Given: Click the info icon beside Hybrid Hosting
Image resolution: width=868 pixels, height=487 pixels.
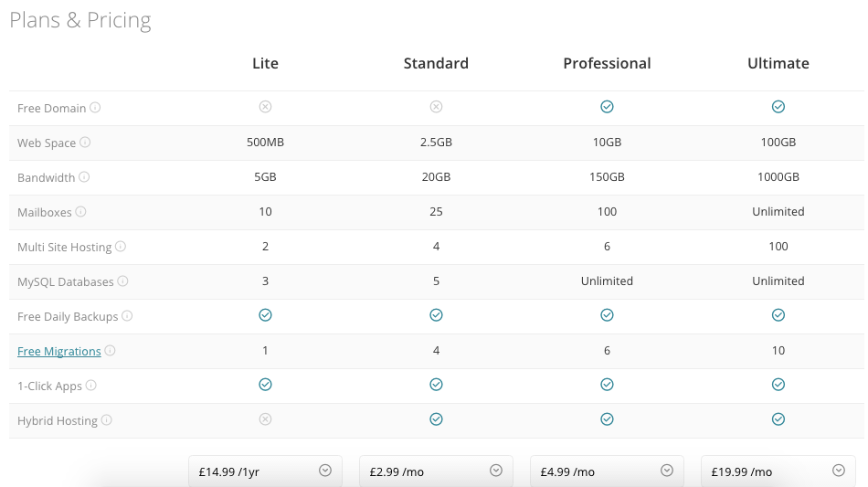Looking at the screenshot, I should coord(107,420).
